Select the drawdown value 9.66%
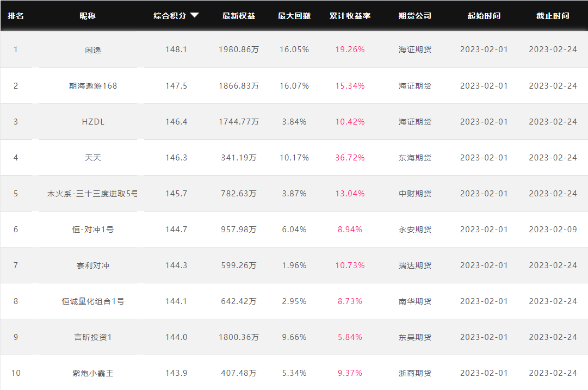The width and height of the screenshot is (588, 390). pos(294,337)
